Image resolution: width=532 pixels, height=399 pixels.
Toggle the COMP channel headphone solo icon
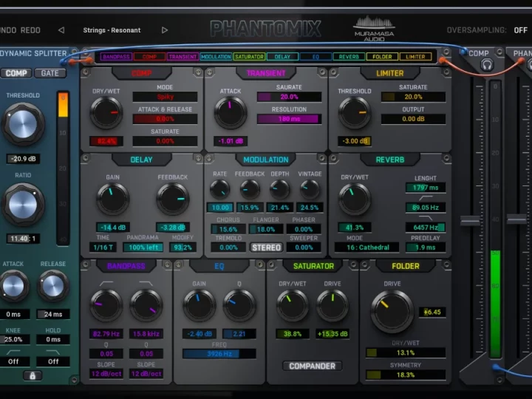coord(486,65)
